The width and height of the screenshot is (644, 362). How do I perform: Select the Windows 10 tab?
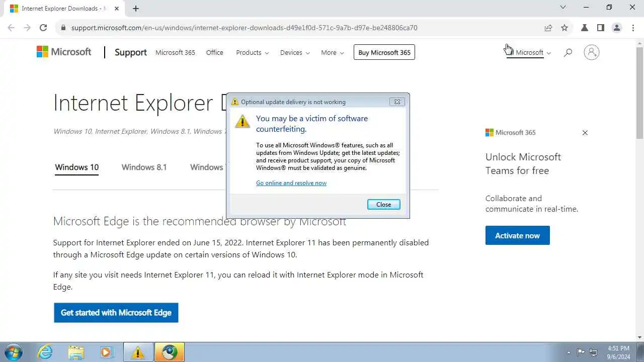pyautogui.click(x=77, y=167)
